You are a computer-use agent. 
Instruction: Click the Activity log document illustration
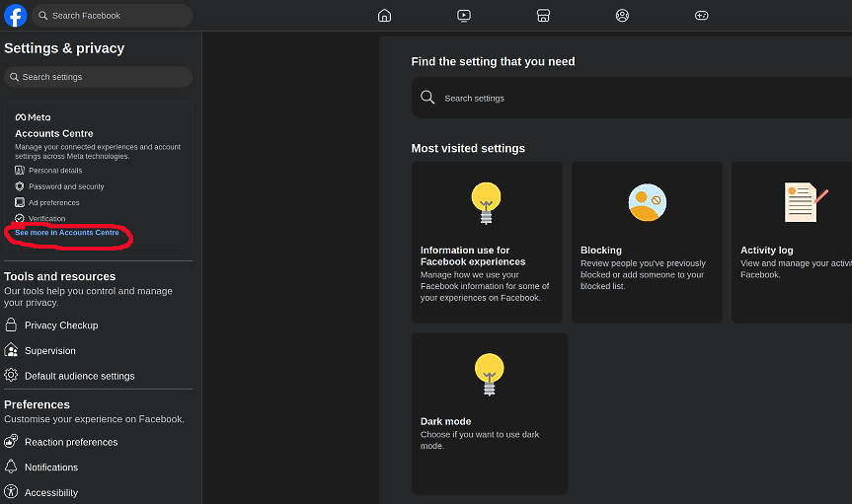coord(806,202)
